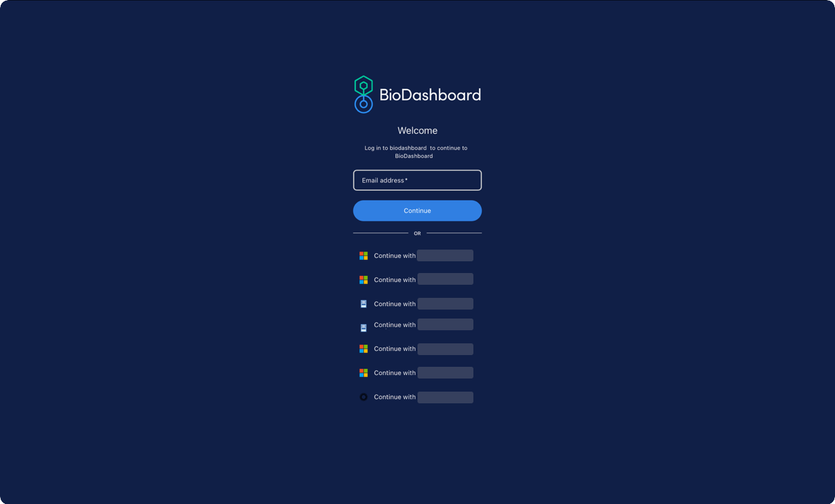This screenshot has width=835, height=504.
Task: Click the BioDashboard wordmark text
Action: [430, 95]
